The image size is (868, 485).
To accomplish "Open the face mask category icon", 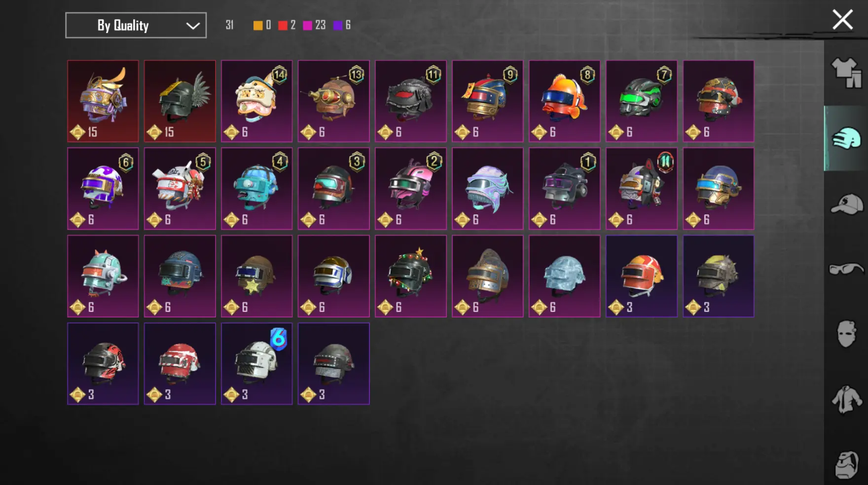I will (x=846, y=334).
